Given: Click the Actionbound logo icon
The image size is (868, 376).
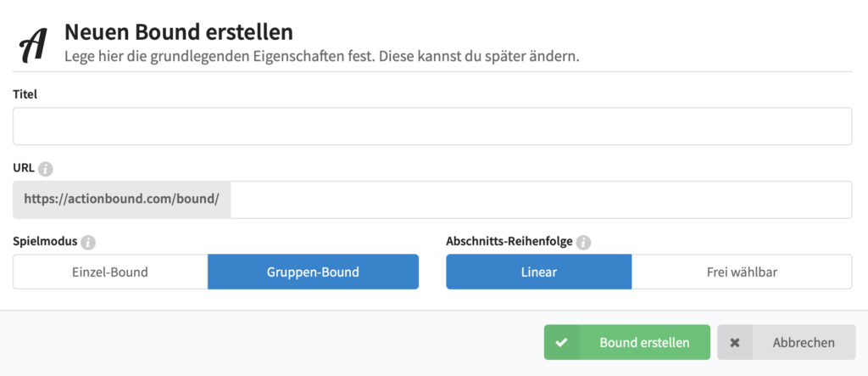Looking at the screenshot, I should (x=33, y=43).
